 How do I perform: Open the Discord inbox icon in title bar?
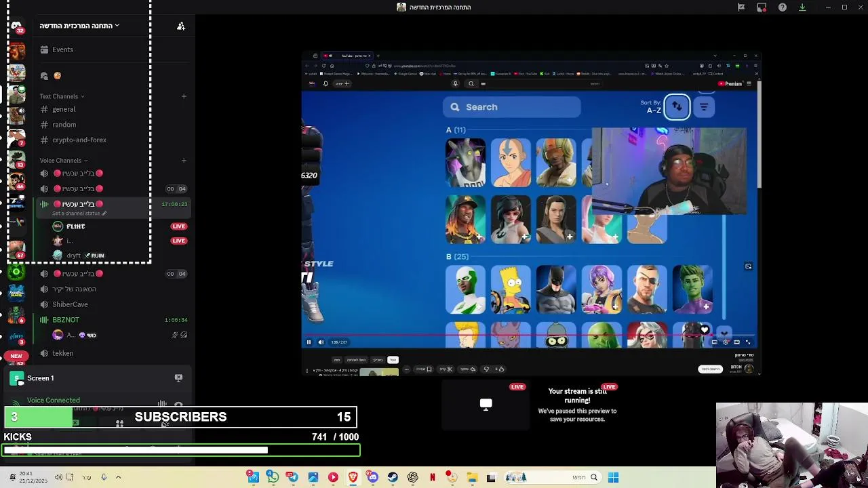[x=762, y=7]
